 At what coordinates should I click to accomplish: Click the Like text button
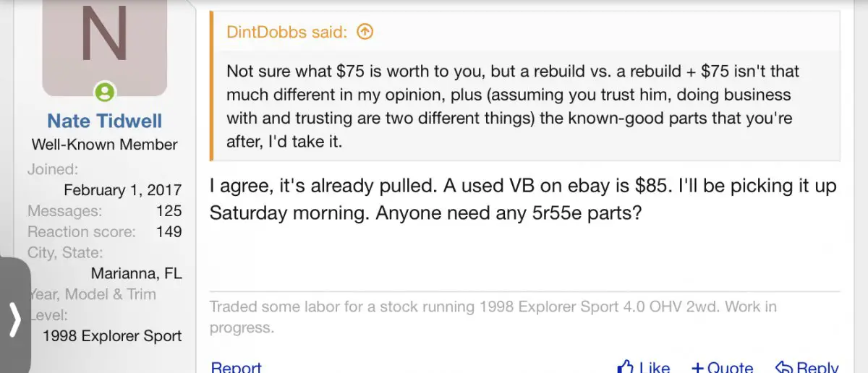[655, 368]
